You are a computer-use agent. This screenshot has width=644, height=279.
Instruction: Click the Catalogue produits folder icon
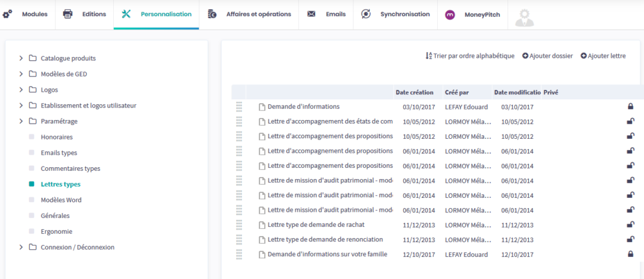[32, 58]
